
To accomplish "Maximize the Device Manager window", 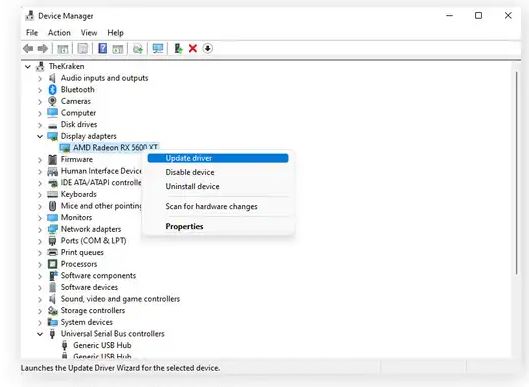I will point(478,16).
